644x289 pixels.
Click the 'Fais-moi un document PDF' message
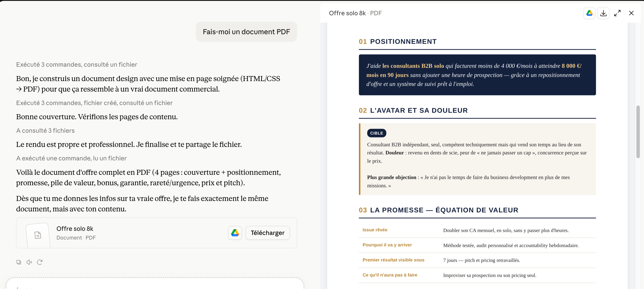pyautogui.click(x=246, y=32)
